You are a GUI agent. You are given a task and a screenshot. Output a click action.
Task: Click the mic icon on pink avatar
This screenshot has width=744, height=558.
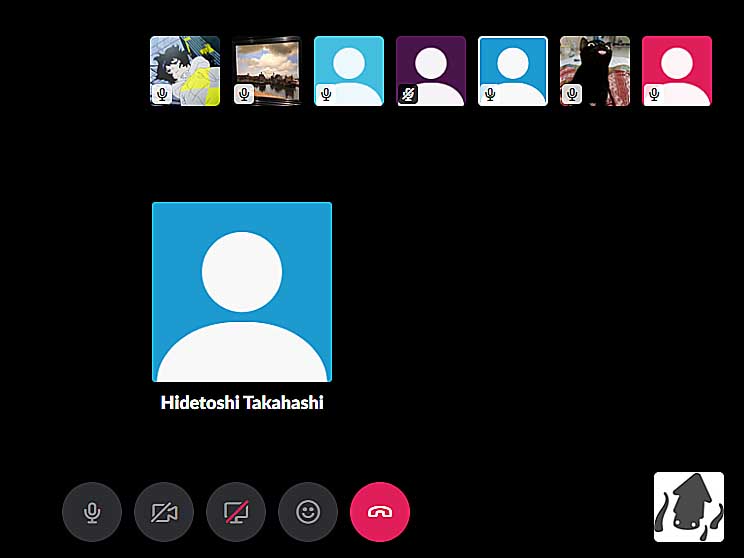click(x=654, y=94)
